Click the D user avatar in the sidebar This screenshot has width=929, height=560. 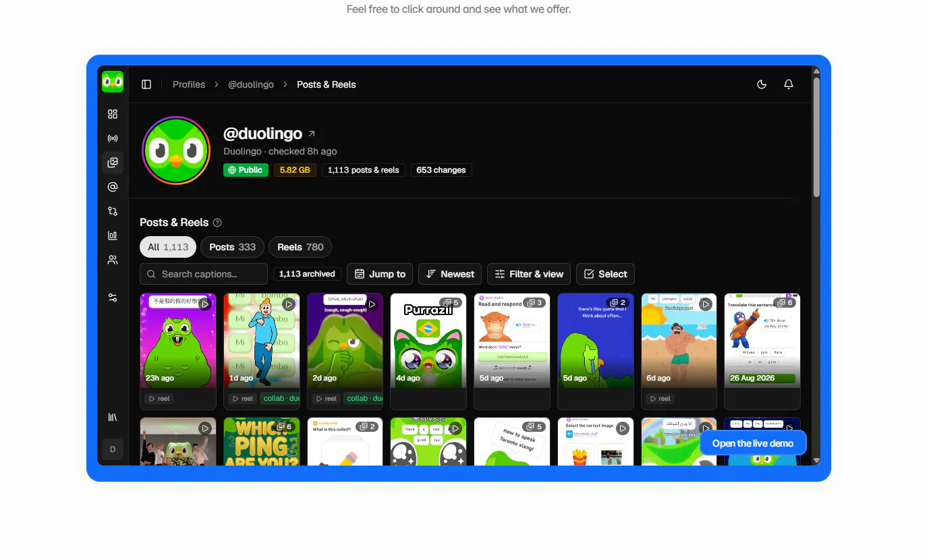(x=113, y=449)
